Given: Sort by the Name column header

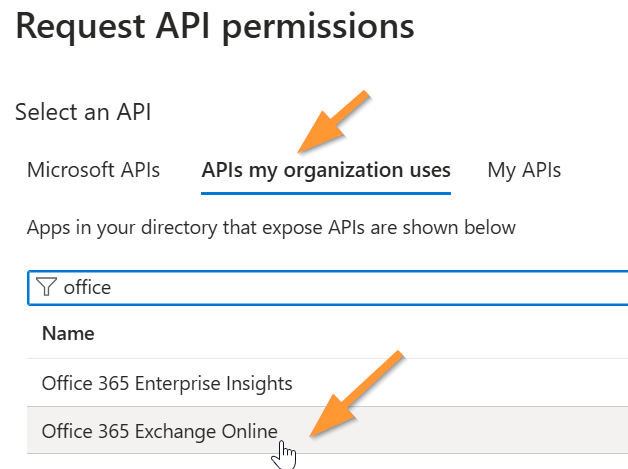Looking at the screenshot, I should click(68, 333).
